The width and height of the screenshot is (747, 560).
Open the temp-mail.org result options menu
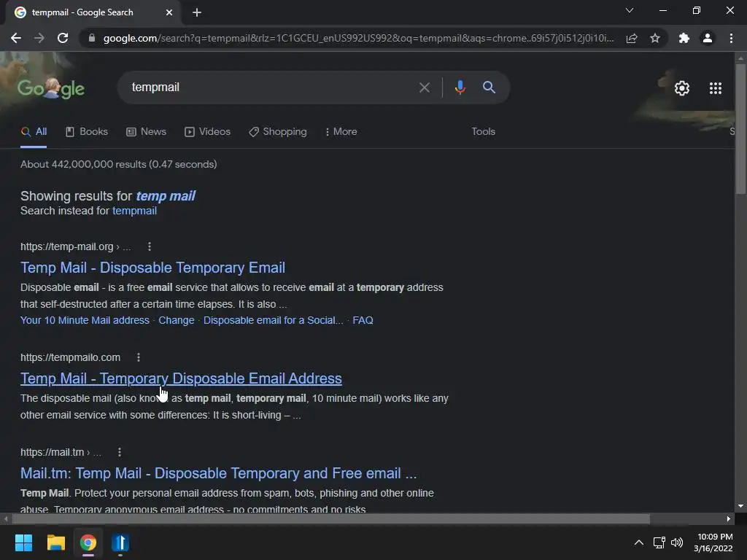150,246
